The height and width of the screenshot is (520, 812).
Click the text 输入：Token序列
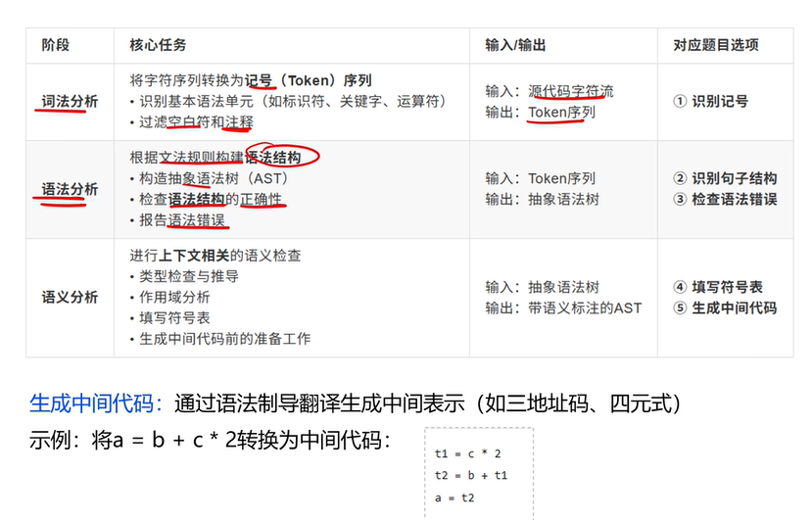(540, 178)
